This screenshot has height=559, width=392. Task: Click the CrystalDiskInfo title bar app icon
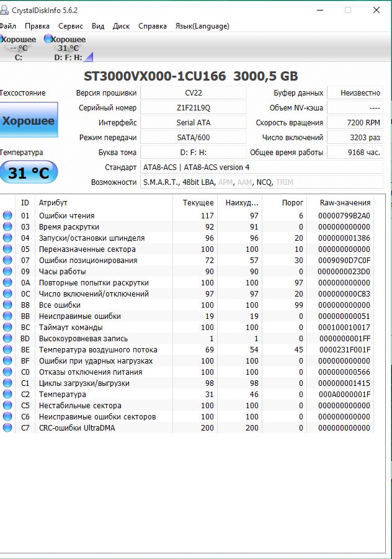tap(4, 11)
